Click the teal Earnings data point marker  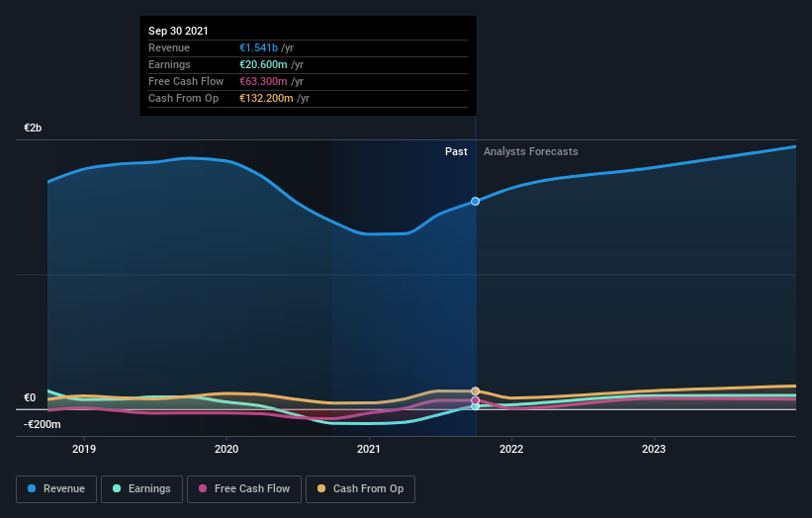click(x=475, y=406)
